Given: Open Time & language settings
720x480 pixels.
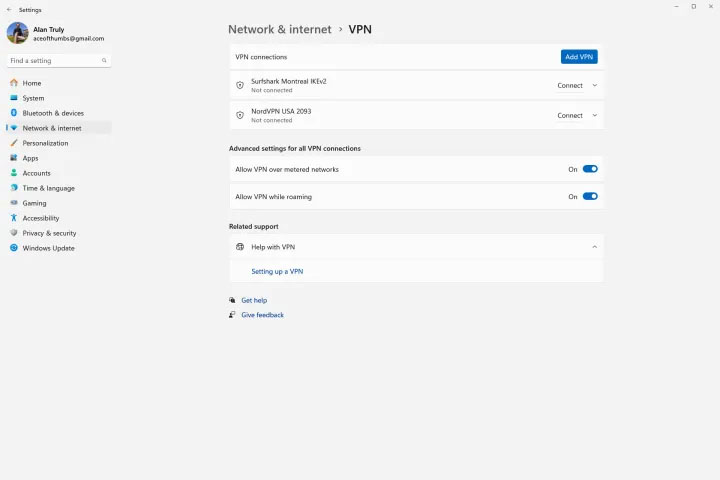Looking at the screenshot, I should [x=48, y=188].
